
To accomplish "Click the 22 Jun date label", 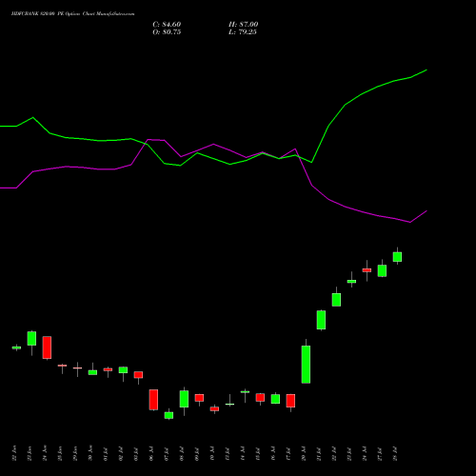I will (14, 453).
